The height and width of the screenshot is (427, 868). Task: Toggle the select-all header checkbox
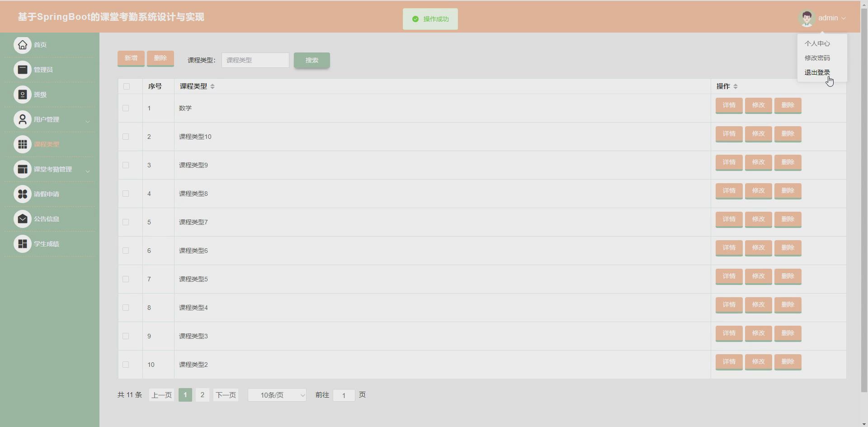click(x=127, y=86)
